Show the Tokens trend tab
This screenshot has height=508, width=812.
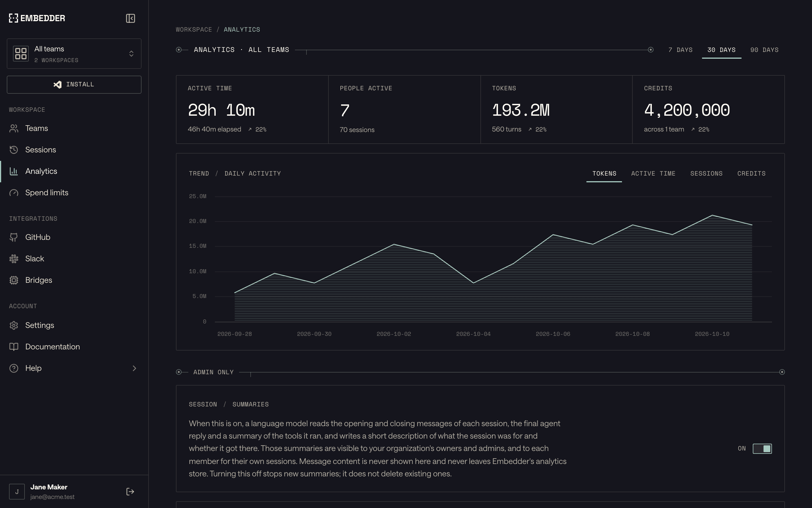pyautogui.click(x=604, y=174)
